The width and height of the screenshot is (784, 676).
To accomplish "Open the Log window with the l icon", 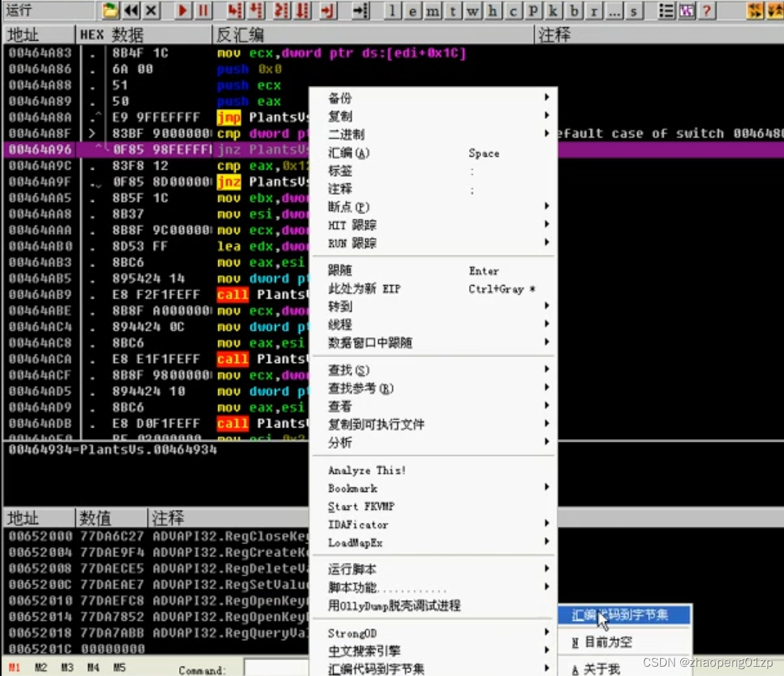I will click(392, 10).
